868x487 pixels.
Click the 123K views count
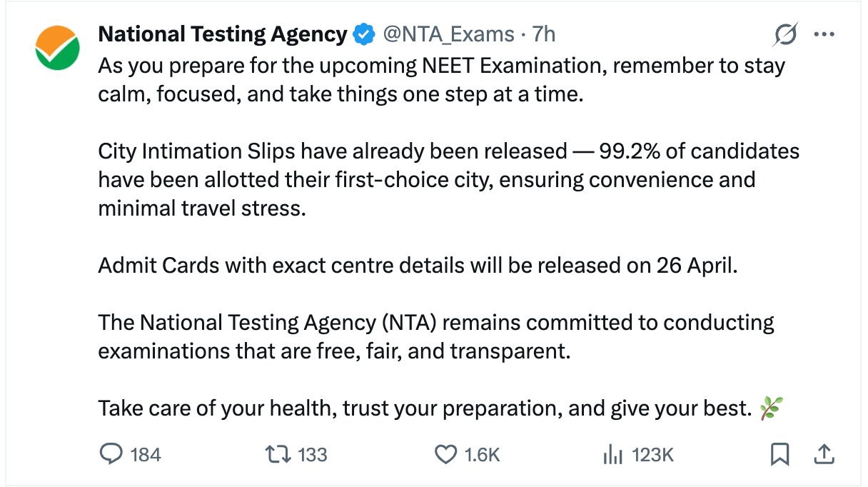[x=653, y=454]
